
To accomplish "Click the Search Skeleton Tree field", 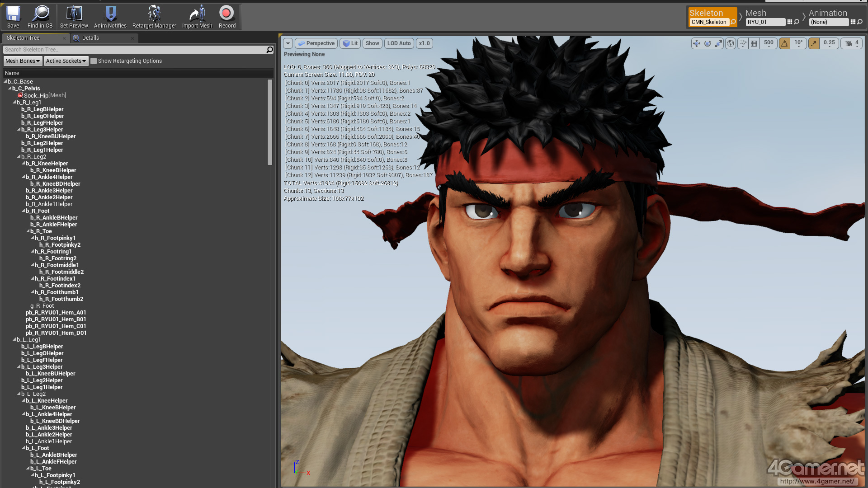I will (133, 50).
